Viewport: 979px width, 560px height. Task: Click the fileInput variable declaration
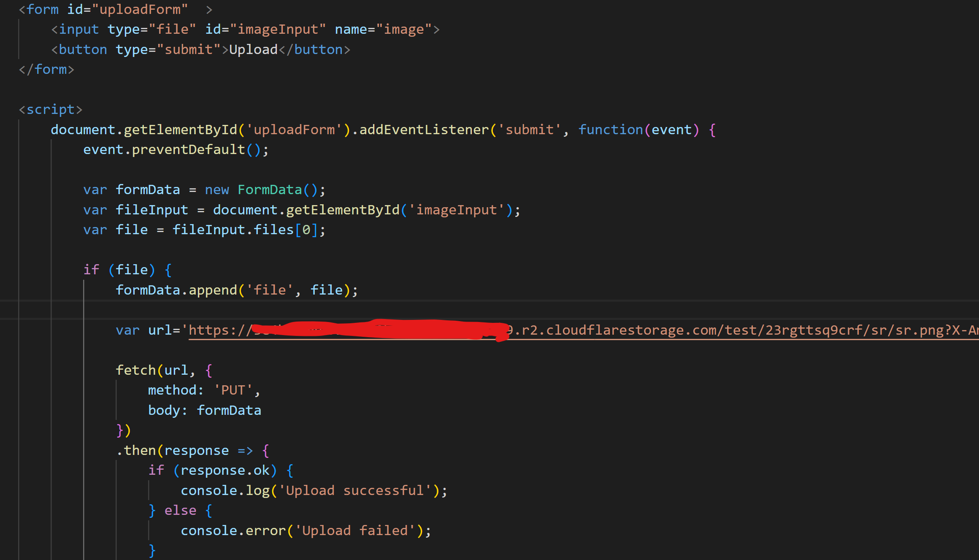point(151,210)
